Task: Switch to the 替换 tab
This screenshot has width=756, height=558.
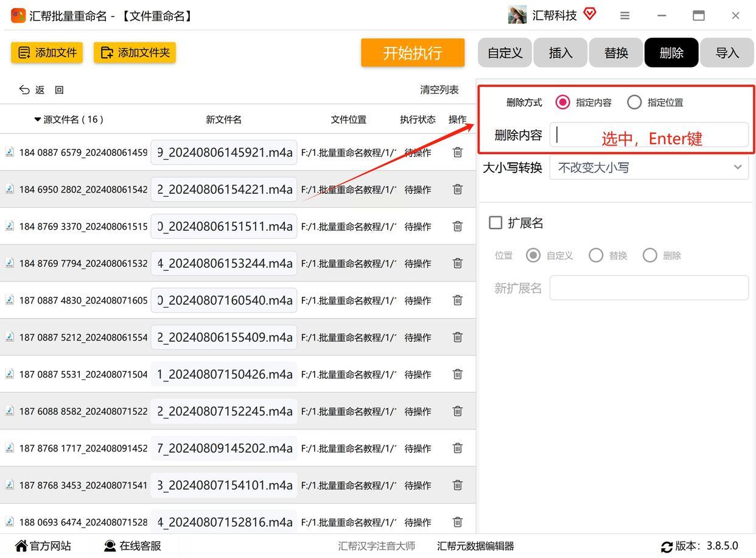Action: [616, 53]
